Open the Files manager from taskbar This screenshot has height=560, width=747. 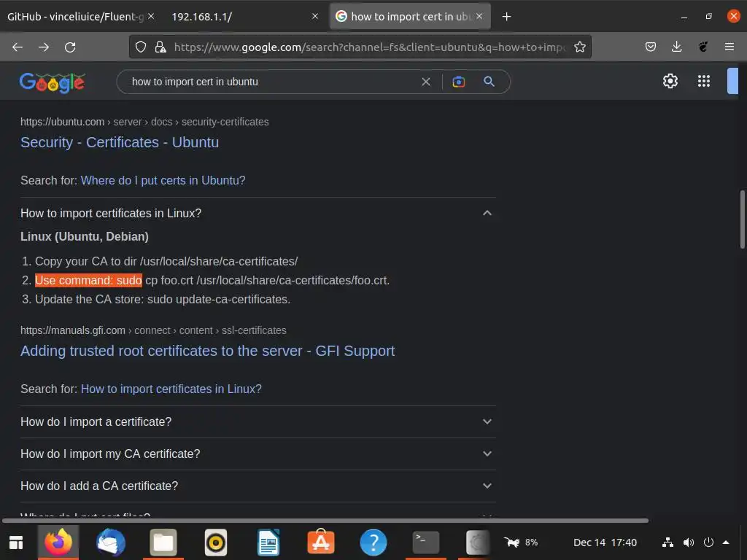pos(163,542)
